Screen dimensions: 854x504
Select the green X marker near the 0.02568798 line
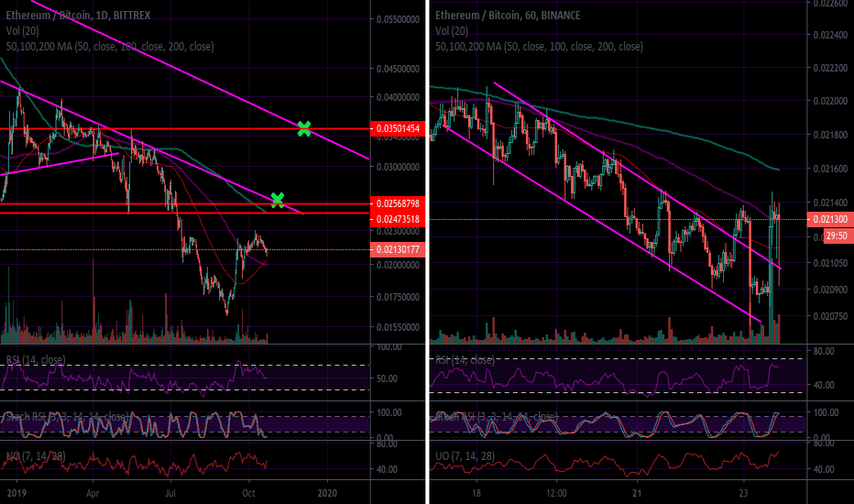pos(278,200)
